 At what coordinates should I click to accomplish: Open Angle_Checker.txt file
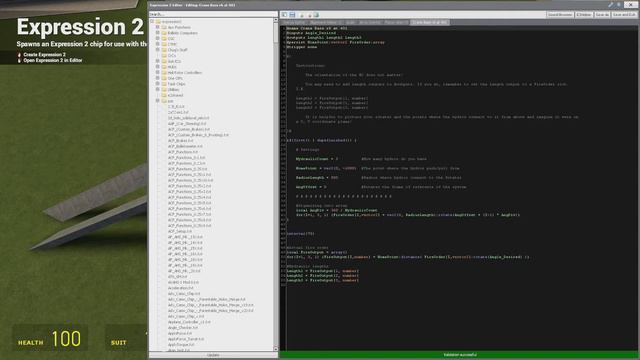click(x=182, y=327)
